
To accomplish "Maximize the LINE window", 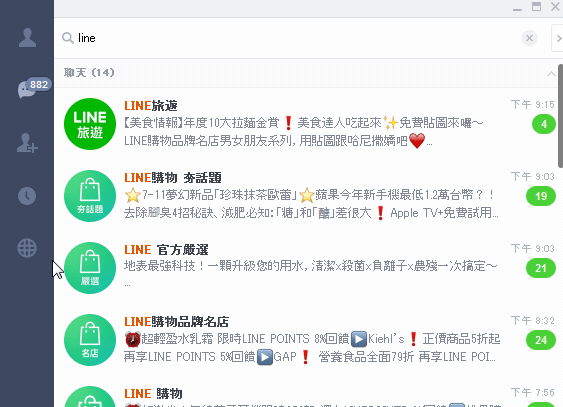I will click(536, 6).
